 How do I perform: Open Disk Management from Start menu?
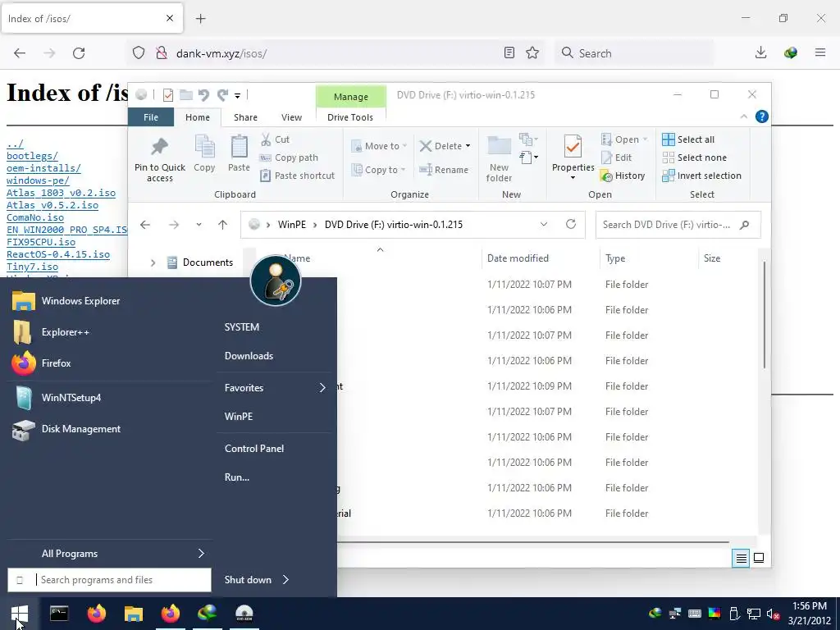point(109,428)
